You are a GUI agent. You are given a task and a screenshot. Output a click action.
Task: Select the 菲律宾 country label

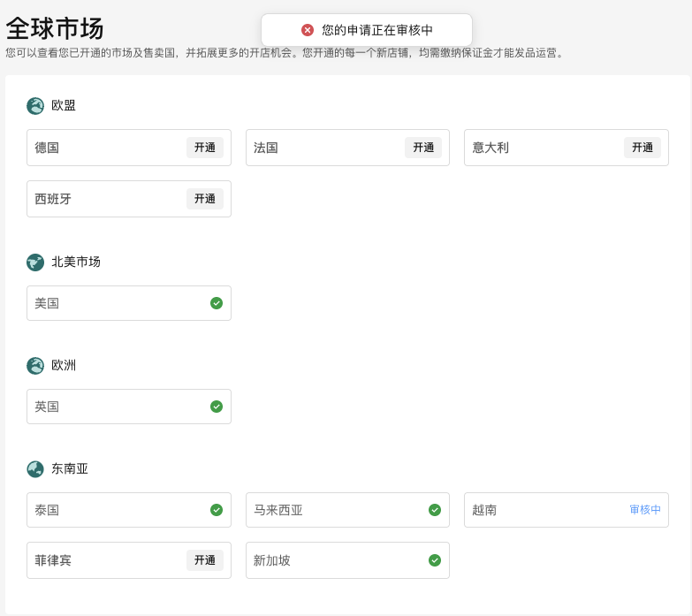click(x=53, y=561)
